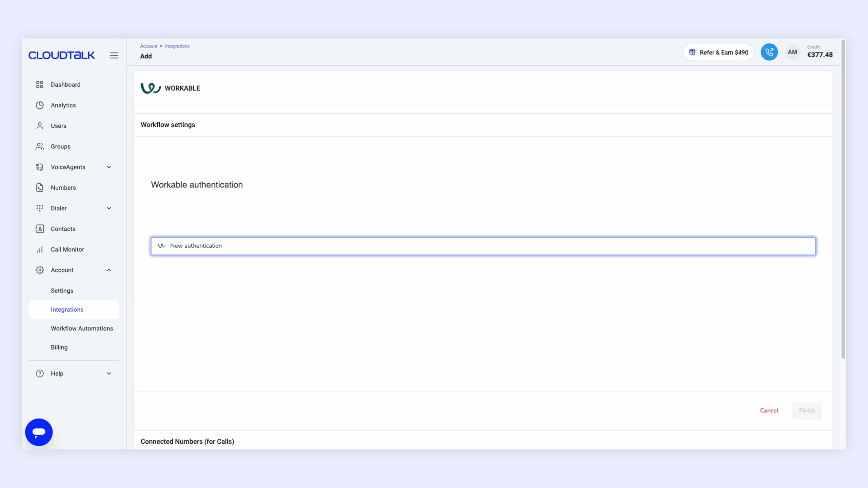This screenshot has height=488, width=868.
Task: Click the Integrations breadcrumb link
Action: [x=177, y=46]
